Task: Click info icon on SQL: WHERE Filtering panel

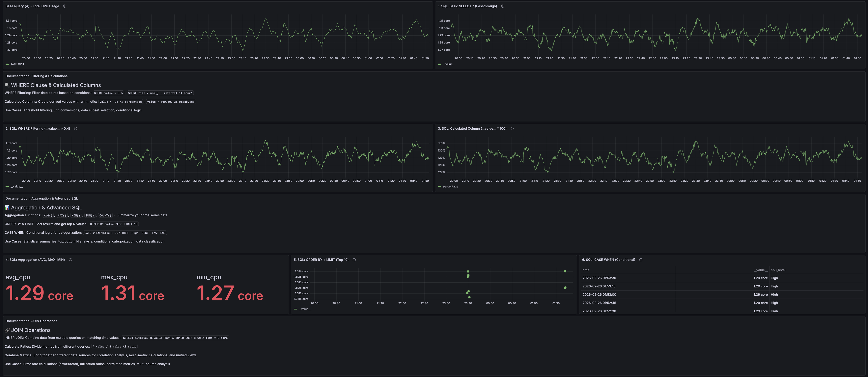Action: pyautogui.click(x=75, y=128)
